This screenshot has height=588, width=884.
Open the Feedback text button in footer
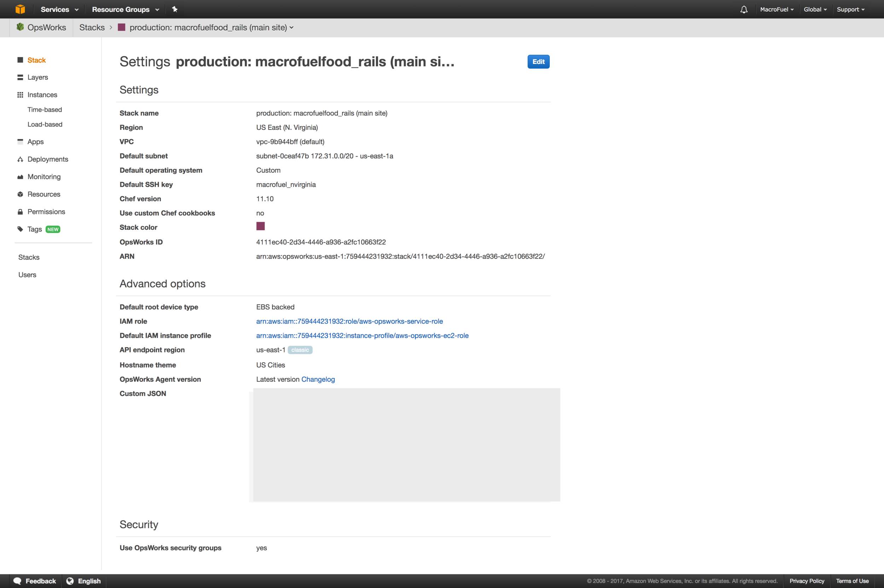pos(41,581)
